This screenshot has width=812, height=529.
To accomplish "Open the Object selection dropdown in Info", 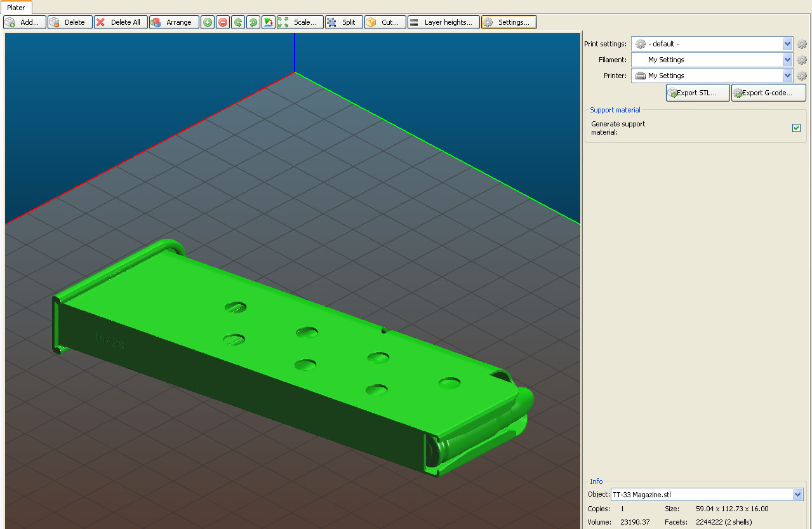I will tap(707, 495).
